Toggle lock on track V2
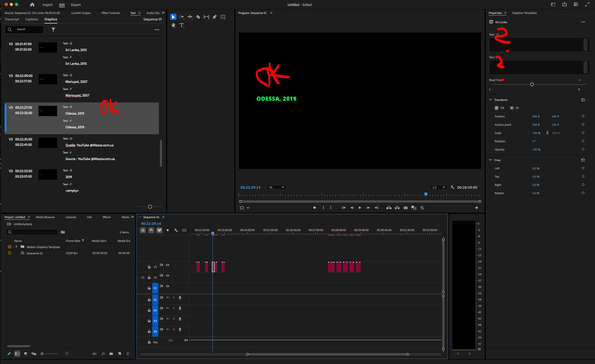This screenshot has height=364, width=595. tap(149, 278)
